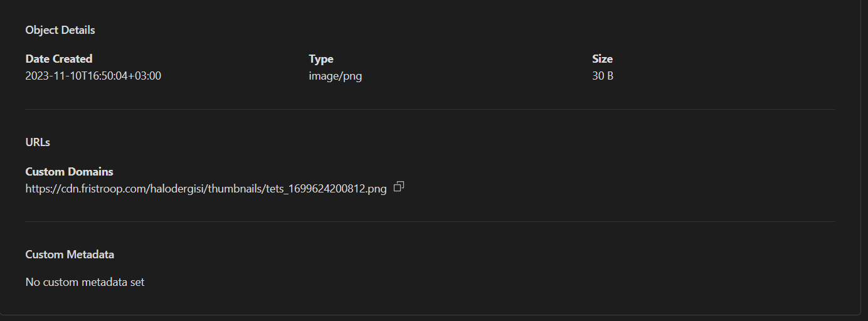Click the Object Details heading
Image resolution: width=868 pixels, height=321 pixels.
(x=60, y=30)
